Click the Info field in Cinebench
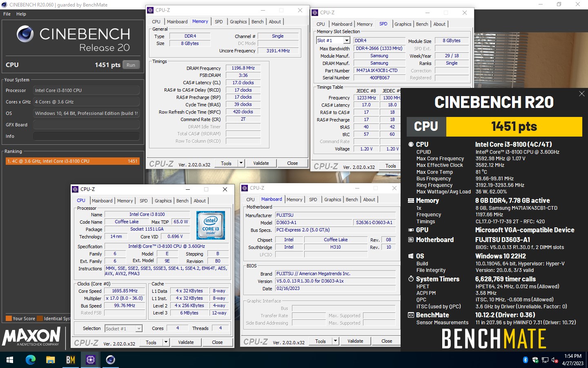The height and width of the screenshot is (368, 588). (86, 136)
